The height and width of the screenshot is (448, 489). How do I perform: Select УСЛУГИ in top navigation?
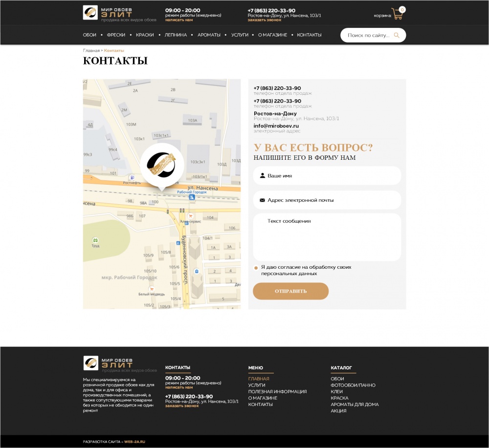tap(240, 35)
